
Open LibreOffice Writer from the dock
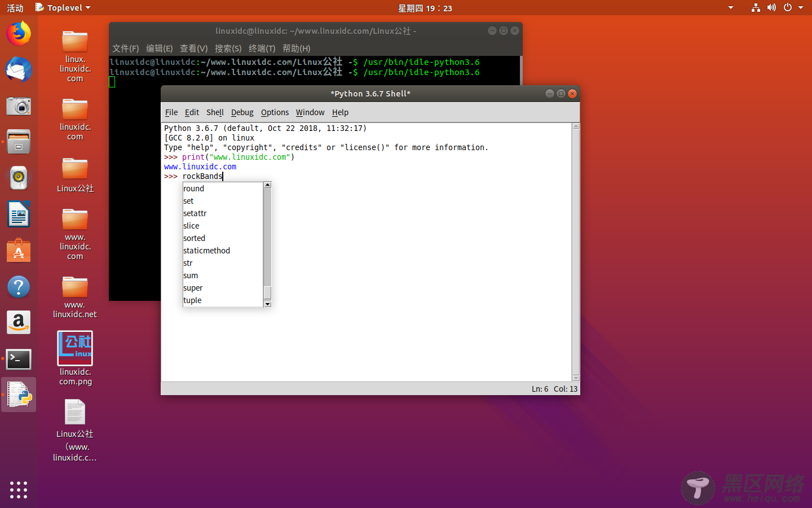19,214
